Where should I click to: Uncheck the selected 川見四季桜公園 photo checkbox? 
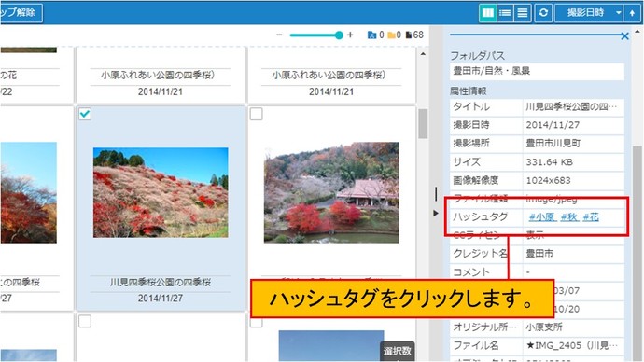tap(85, 114)
